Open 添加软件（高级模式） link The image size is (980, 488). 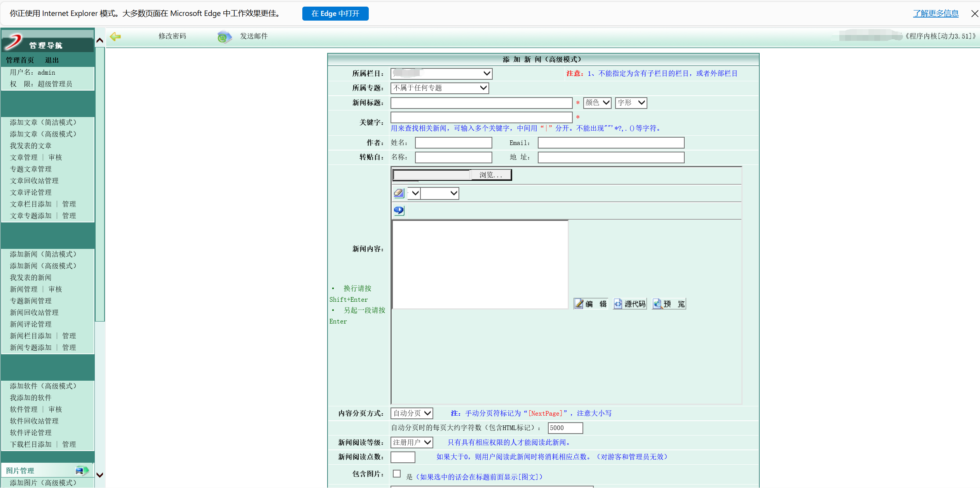[43, 386]
